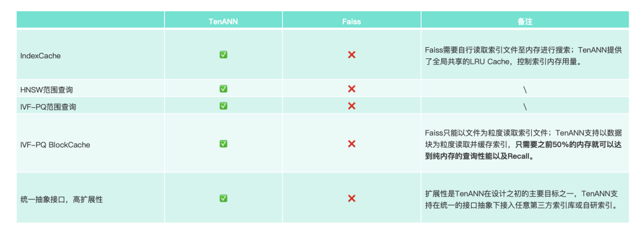The width and height of the screenshot is (644, 243).
Task: Click green checkmark for IVF-PQ范围查询 row
Action: pos(223,106)
